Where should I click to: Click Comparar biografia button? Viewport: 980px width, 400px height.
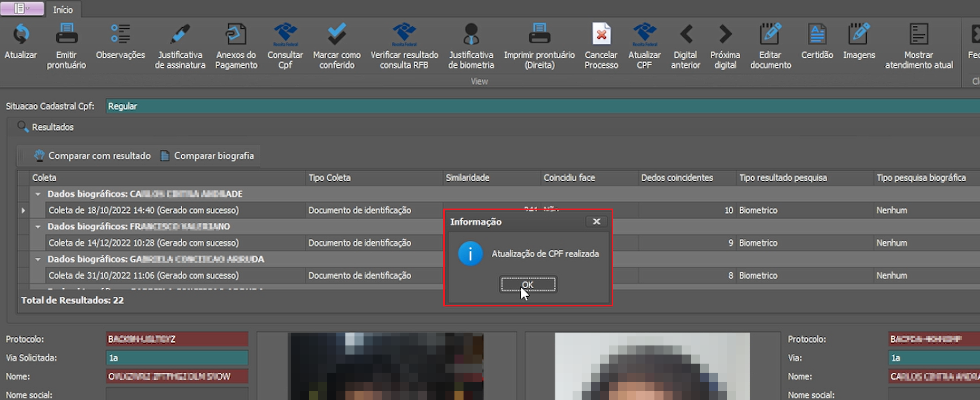point(207,156)
